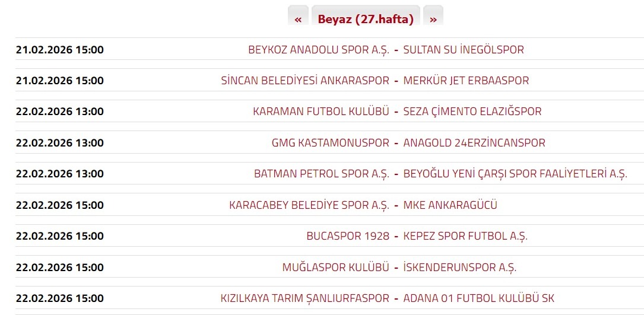
Task: Open KARACABEY BELEDİYE SPOR A.Ş. link
Action: point(309,205)
